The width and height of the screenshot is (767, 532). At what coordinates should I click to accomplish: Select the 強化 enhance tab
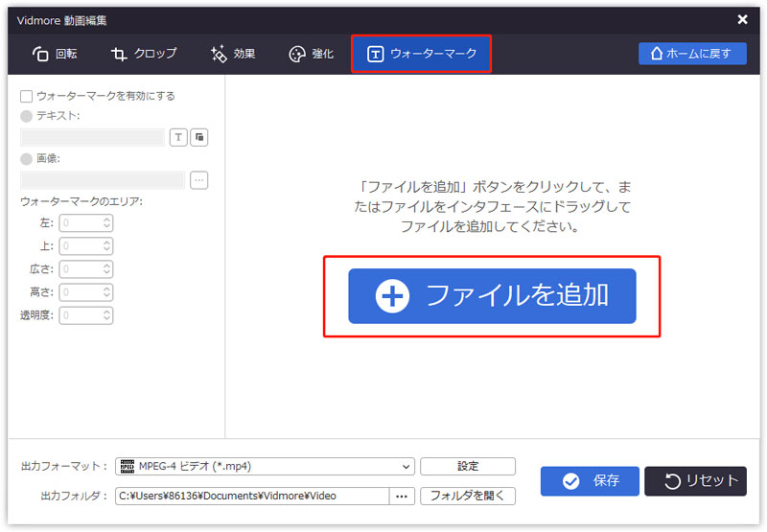[311, 54]
